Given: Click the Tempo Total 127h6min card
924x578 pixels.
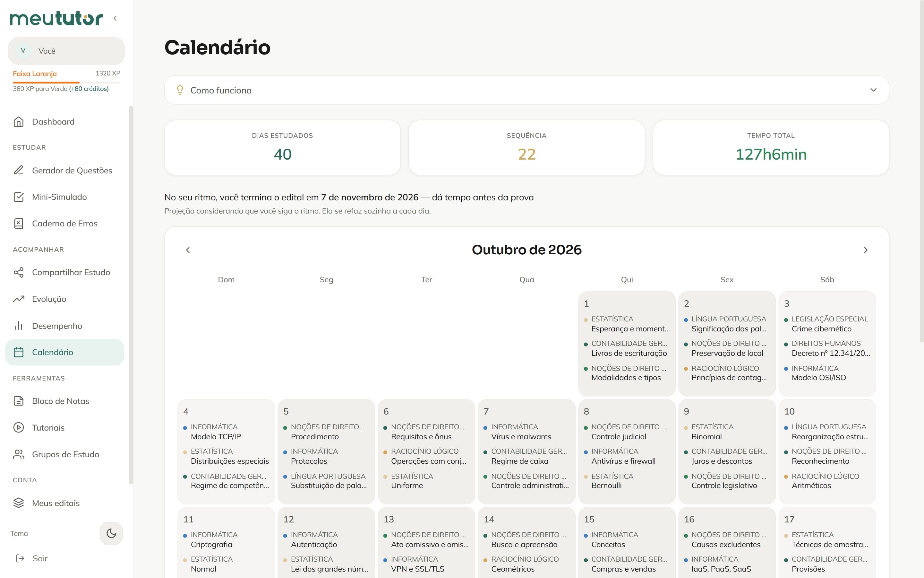Looking at the screenshot, I should [771, 148].
